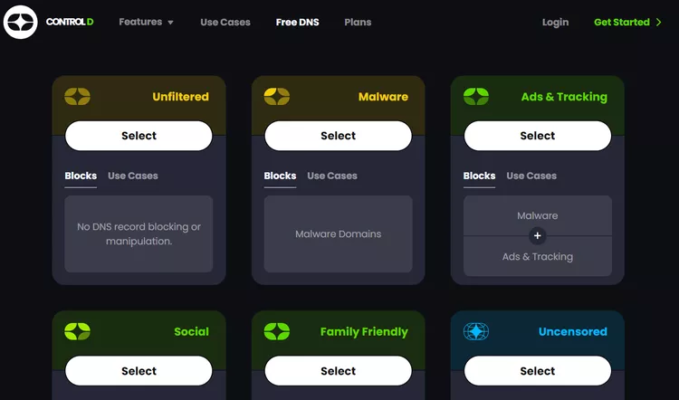The image size is (679, 400).
Task: Click the Family Friendly card icon
Action: 276,331
